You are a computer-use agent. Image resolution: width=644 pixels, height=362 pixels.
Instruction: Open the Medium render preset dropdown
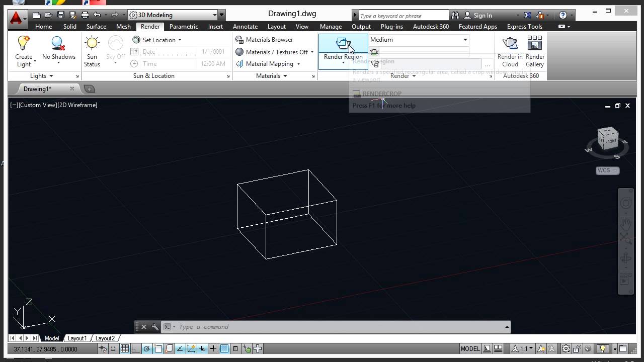tap(419, 40)
